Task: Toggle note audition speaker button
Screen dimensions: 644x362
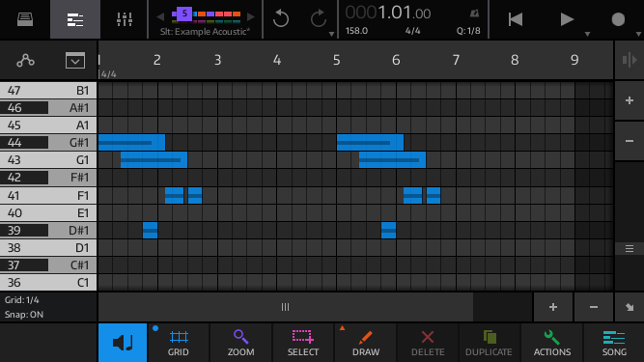Action: click(x=123, y=343)
